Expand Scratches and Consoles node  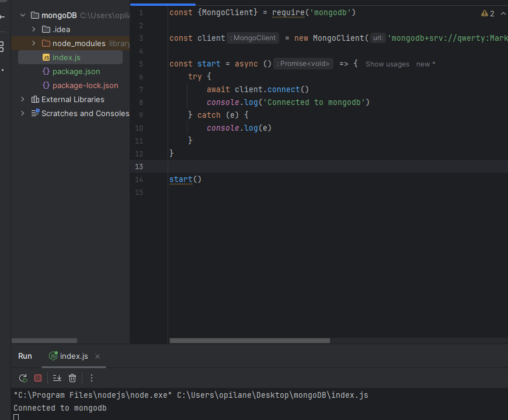coord(23,113)
